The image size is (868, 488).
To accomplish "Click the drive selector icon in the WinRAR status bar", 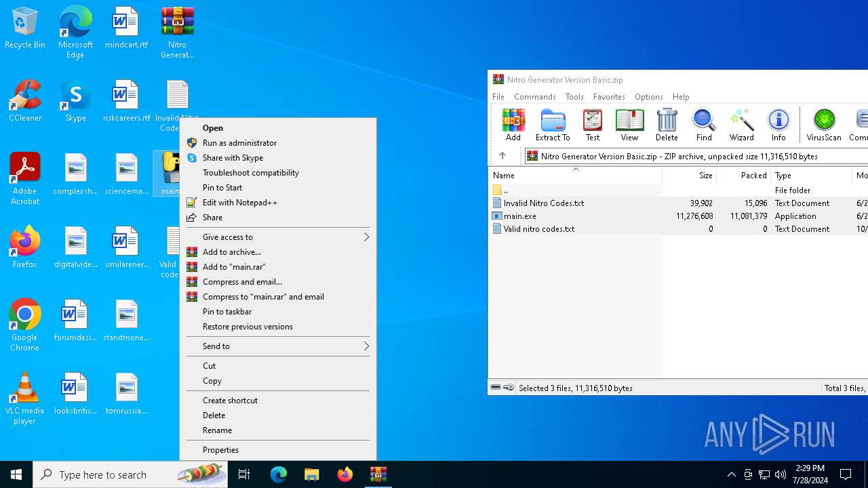I will coord(496,388).
